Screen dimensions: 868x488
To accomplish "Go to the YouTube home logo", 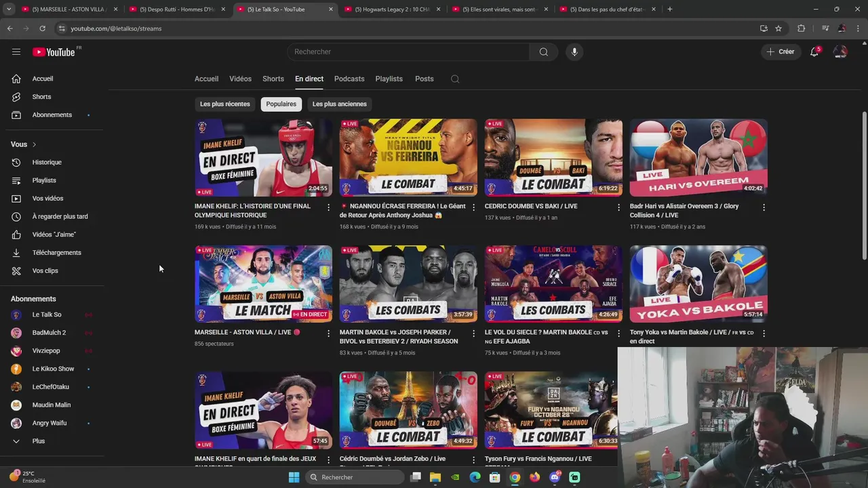I will pos(54,52).
